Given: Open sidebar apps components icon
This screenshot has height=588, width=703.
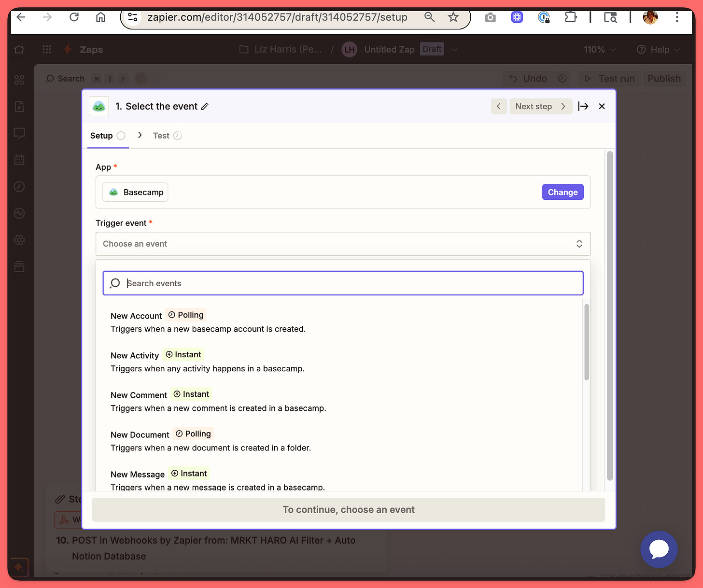Looking at the screenshot, I should (x=19, y=80).
